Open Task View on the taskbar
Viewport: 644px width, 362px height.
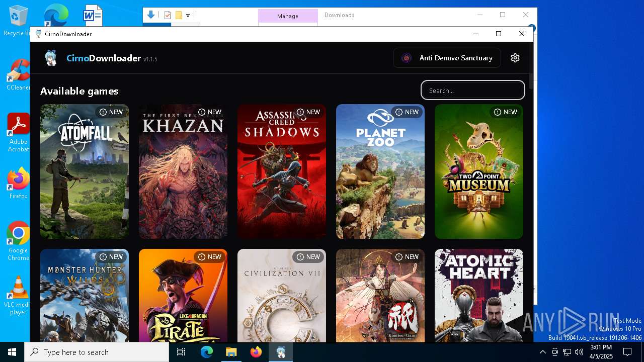coord(181,352)
